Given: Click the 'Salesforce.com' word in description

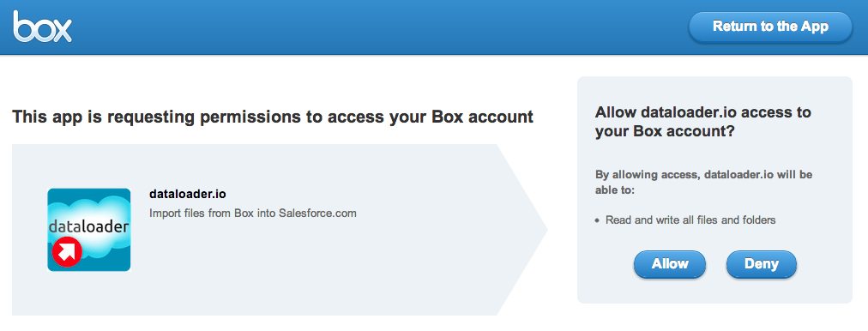Looking at the screenshot, I should 317,213.
